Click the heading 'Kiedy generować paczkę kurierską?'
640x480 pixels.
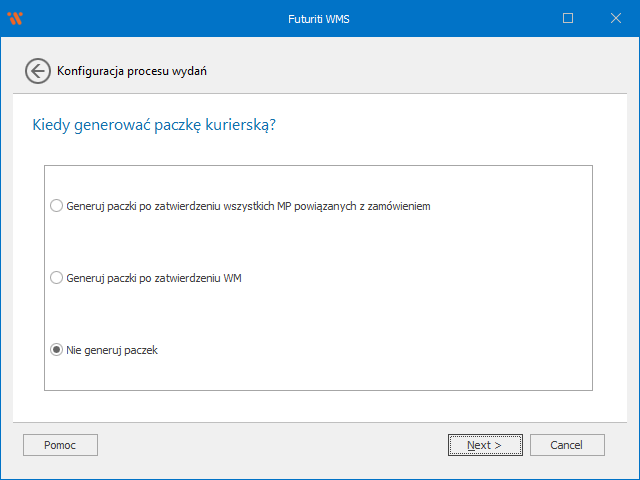155,125
